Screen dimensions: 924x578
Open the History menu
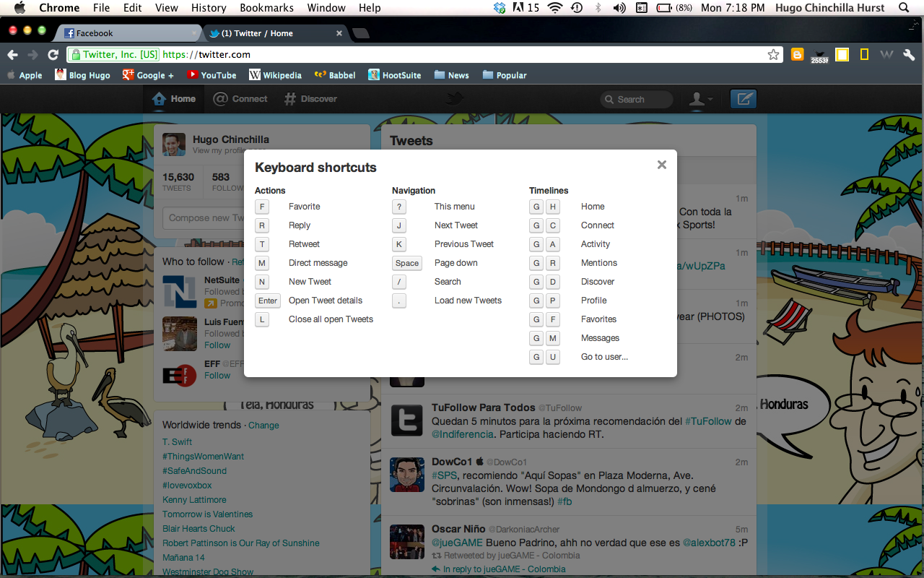[209, 8]
